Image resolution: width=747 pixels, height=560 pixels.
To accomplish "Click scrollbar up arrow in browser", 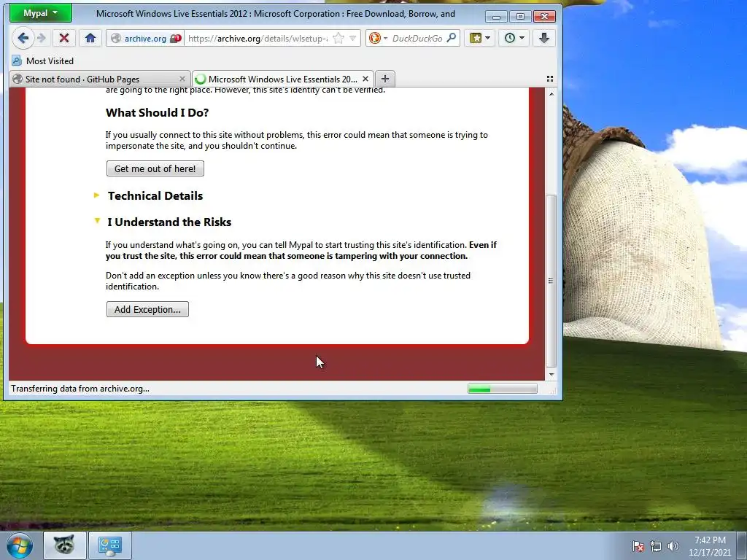I will 551,94.
